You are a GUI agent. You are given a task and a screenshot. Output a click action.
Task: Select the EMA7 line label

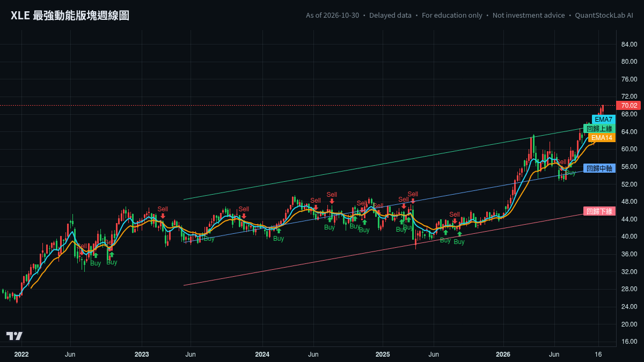(604, 119)
